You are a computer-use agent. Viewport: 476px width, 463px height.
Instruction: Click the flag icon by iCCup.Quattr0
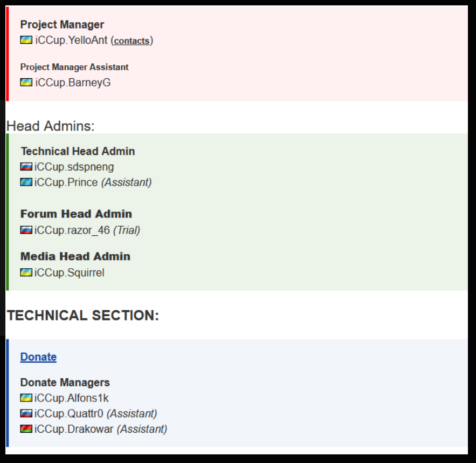(26, 413)
